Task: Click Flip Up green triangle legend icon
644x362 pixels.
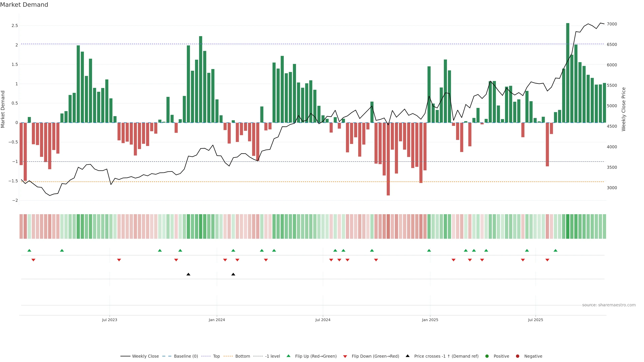Action: [288, 356]
